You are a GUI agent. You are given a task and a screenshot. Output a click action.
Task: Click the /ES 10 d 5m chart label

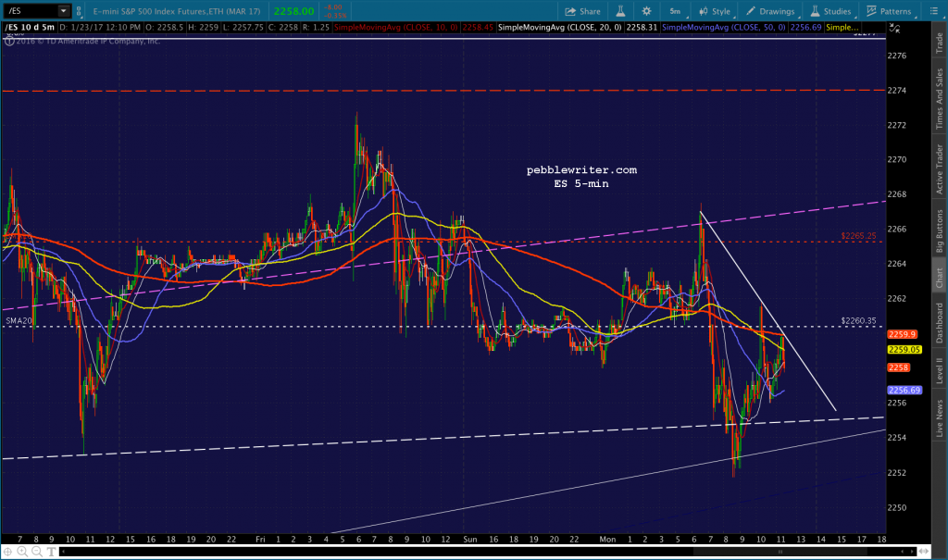(30, 27)
